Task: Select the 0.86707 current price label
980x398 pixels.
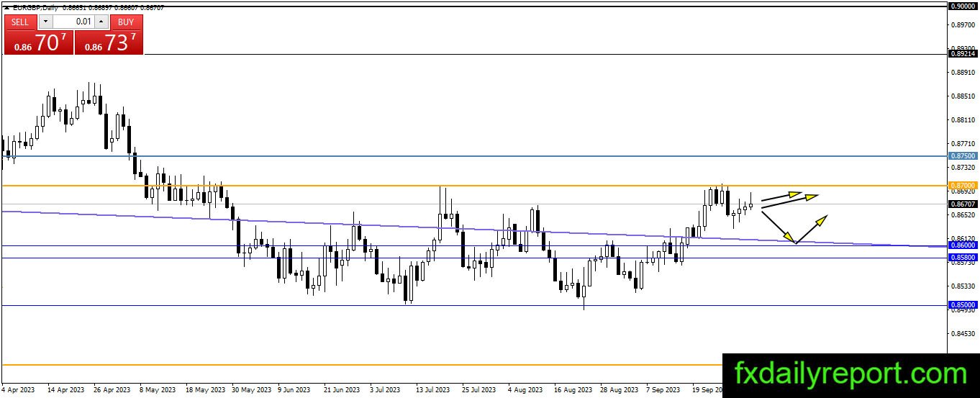Action: point(963,204)
